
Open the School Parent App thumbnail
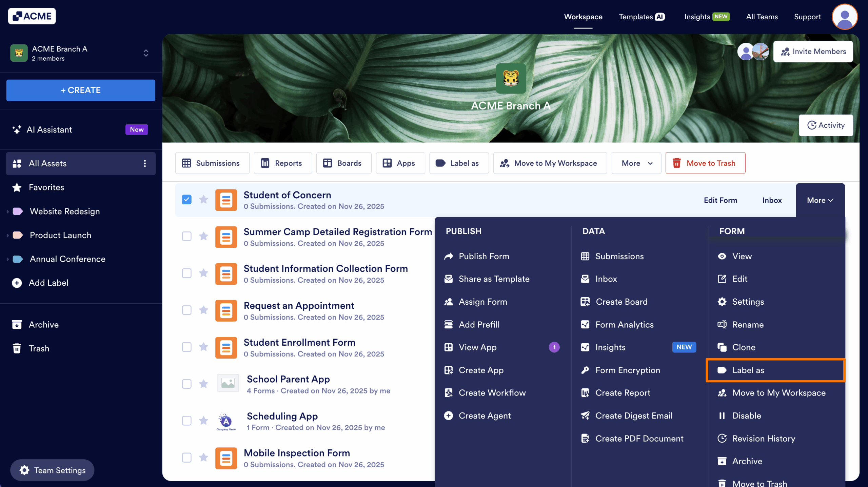point(228,383)
